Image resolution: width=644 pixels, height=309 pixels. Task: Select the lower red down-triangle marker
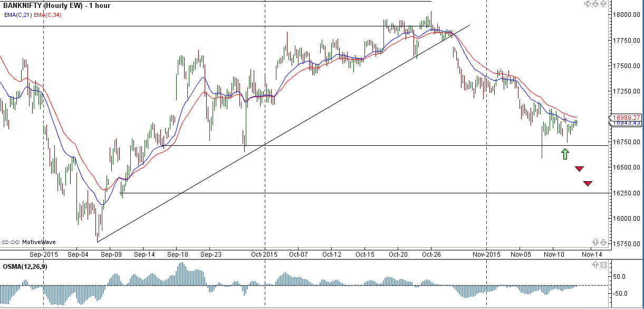click(x=588, y=184)
